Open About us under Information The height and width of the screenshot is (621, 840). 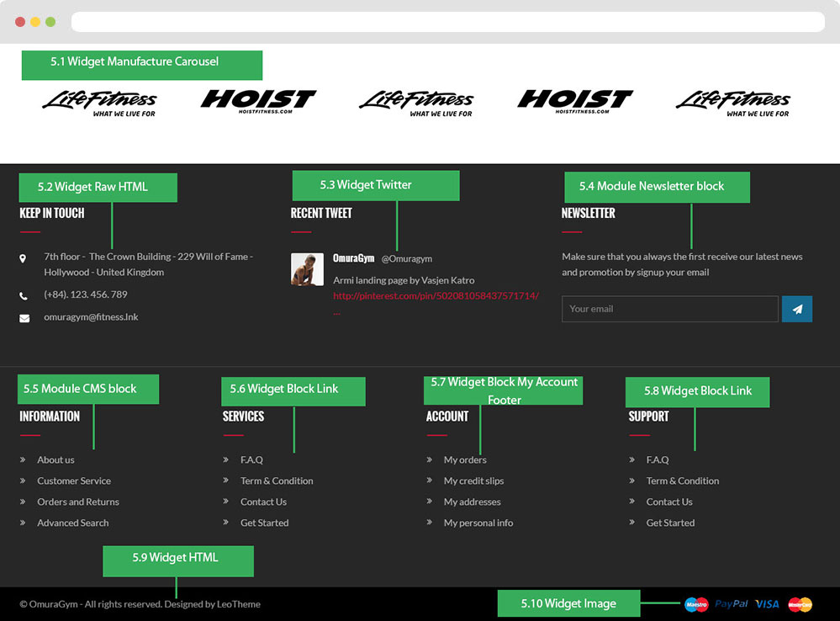tap(55, 459)
